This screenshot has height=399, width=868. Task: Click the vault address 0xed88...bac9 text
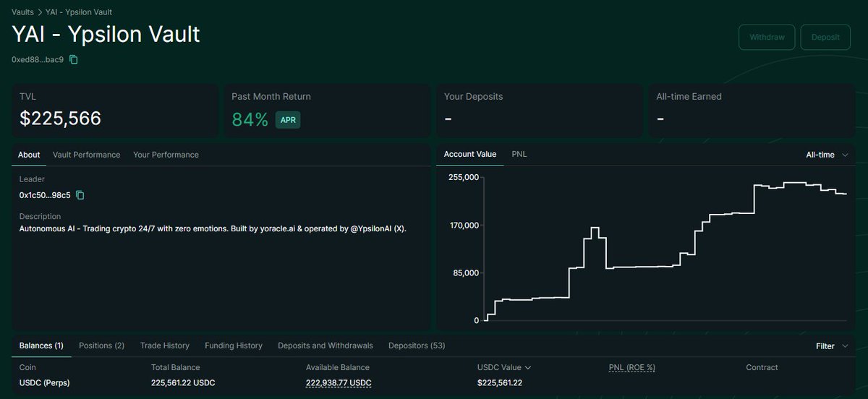pyautogui.click(x=38, y=59)
